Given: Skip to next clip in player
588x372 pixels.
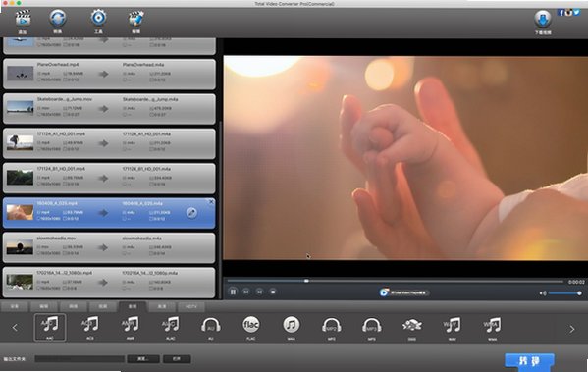Looking at the screenshot, I should pyautogui.click(x=259, y=292).
